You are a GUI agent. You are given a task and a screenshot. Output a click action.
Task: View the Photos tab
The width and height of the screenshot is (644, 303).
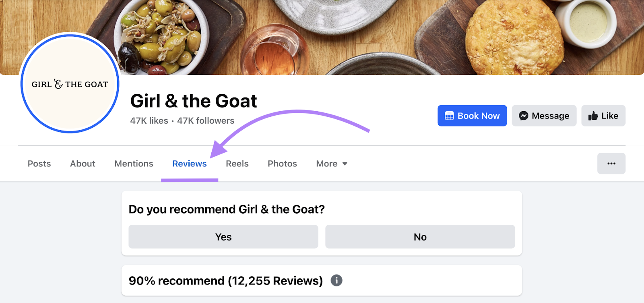[282, 164]
